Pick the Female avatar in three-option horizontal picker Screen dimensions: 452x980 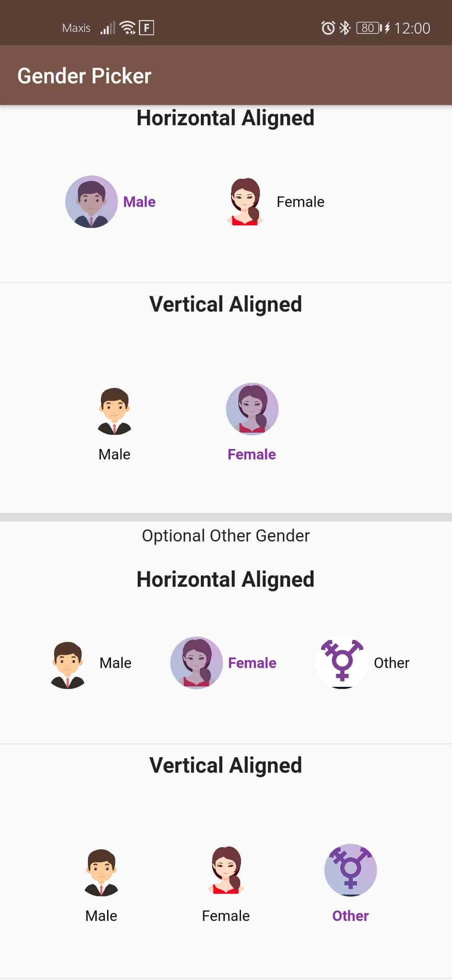point(196,663)
